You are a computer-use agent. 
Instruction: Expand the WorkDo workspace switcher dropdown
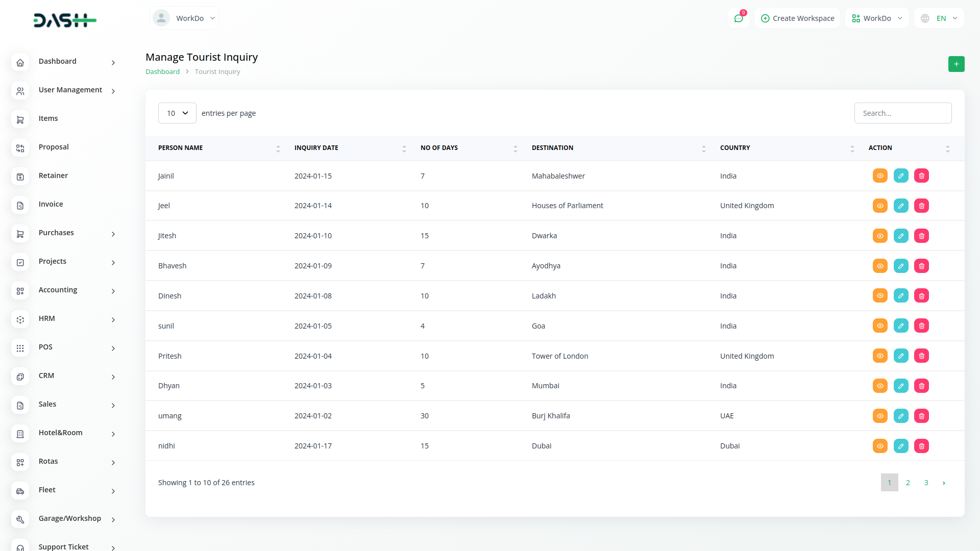tap(877, 18)
